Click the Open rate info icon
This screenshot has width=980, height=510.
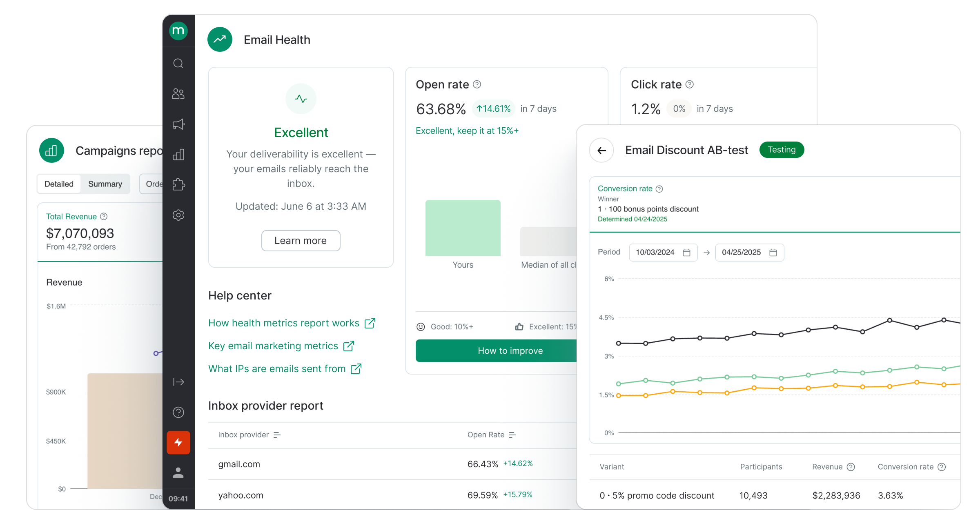click(477, 84)
